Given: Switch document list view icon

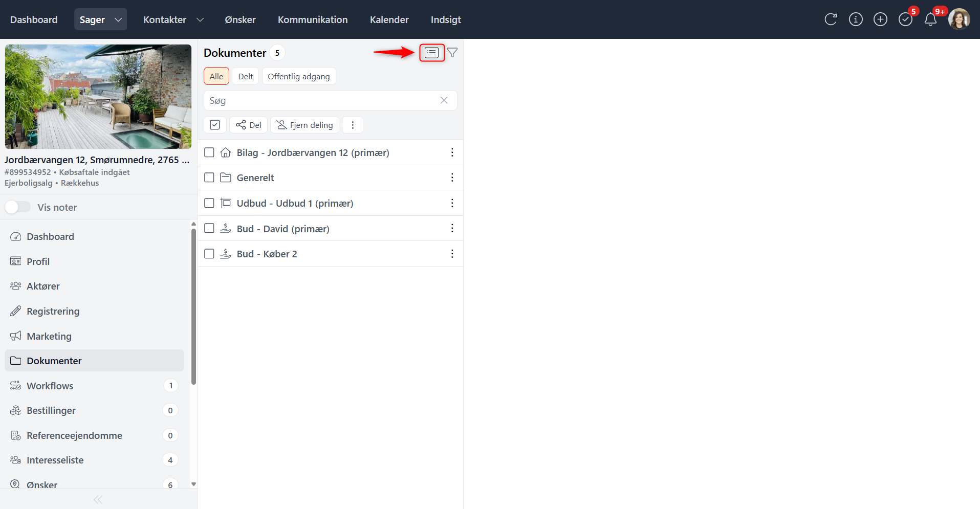Looking at the screenshot, I should [431, 53].
